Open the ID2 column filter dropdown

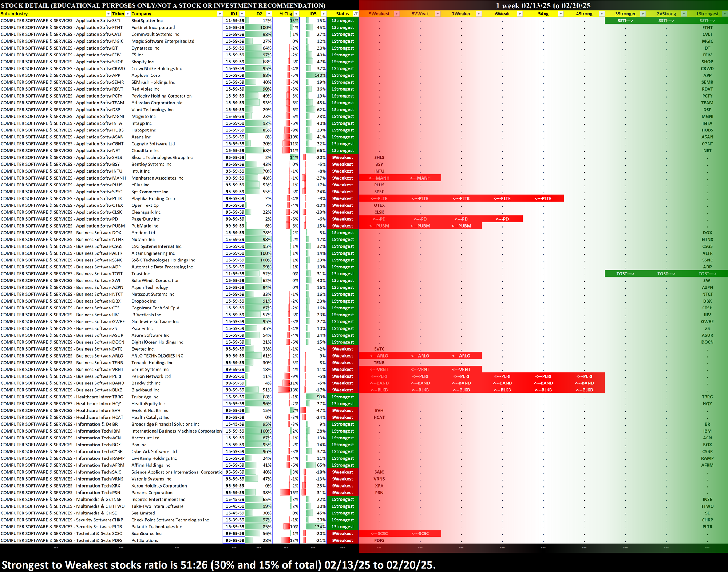(x=269, y=14)
